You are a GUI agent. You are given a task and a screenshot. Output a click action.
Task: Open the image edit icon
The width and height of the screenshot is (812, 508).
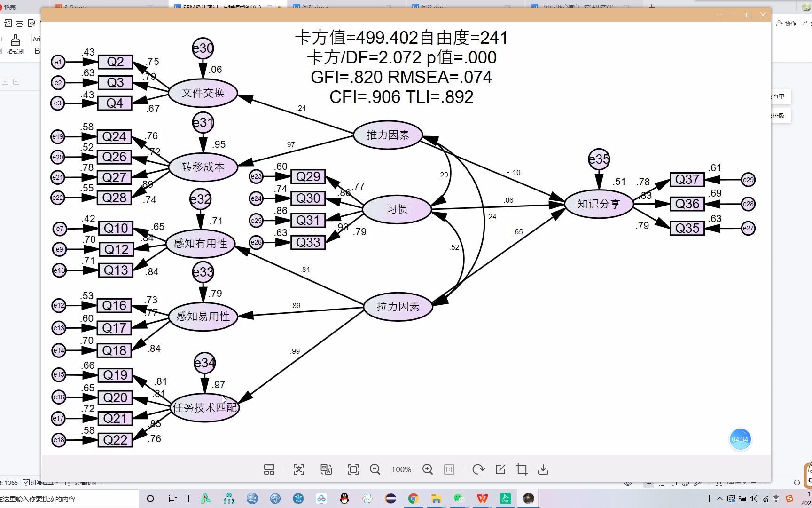click(500, 469)
